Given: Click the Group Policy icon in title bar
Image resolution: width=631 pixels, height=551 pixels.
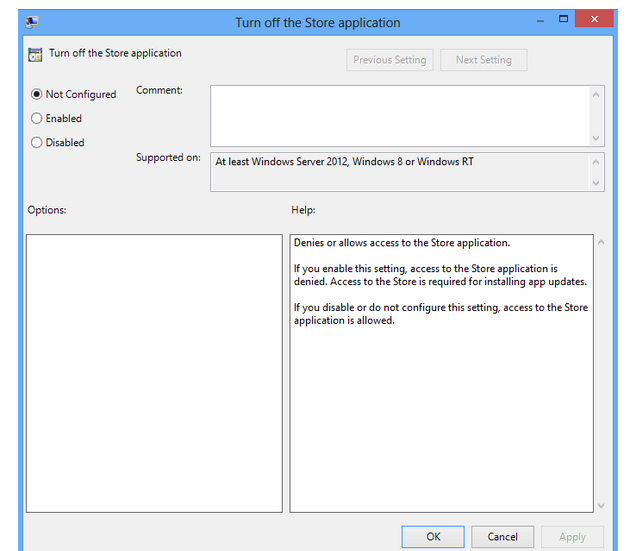Looking at the screenshot, I should click(x=32, y=21).
